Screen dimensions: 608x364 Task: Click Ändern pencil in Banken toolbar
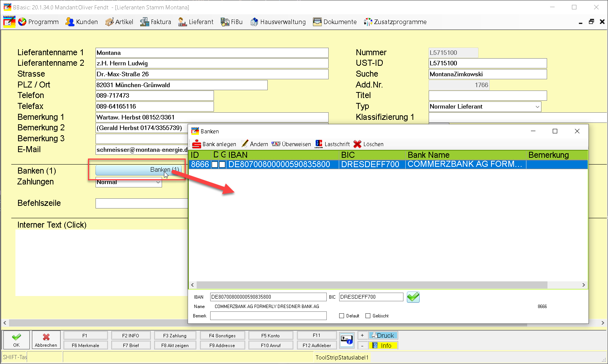point(255,144)
